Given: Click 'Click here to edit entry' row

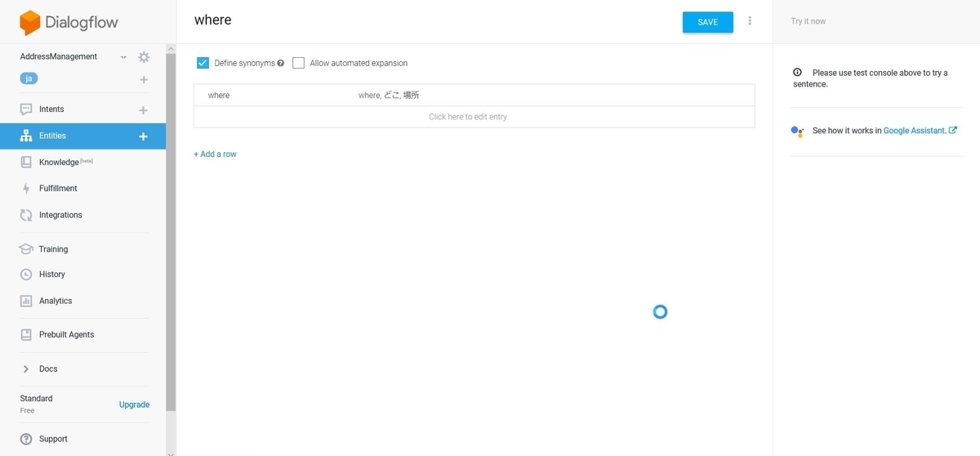Looking at the screenshot, I should click(x=474, y=117).
